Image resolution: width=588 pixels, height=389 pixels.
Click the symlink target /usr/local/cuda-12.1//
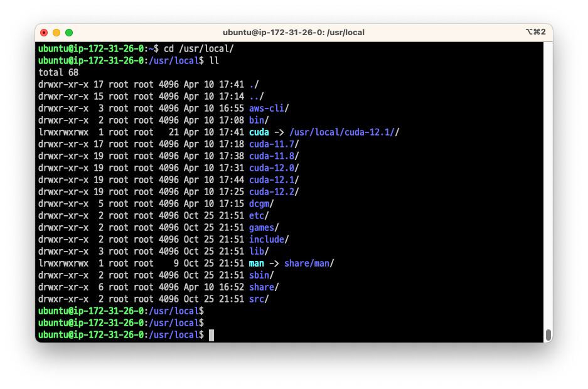pyautogui.click(x=345, y=132)
